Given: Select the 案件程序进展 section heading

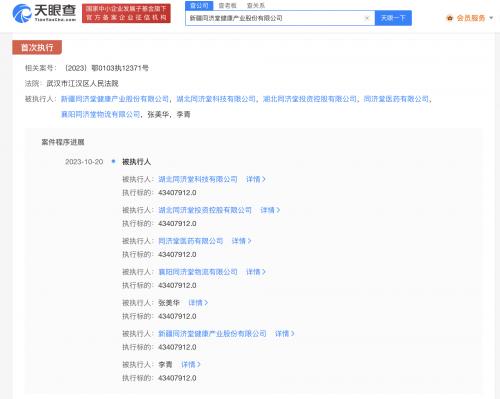Looking at the screenshot, I should [63, 142].
